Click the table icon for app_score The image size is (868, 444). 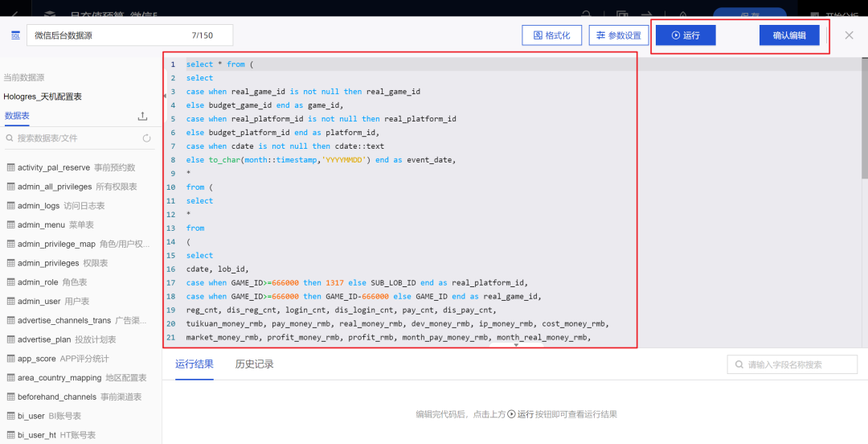(x=10, y=359)
